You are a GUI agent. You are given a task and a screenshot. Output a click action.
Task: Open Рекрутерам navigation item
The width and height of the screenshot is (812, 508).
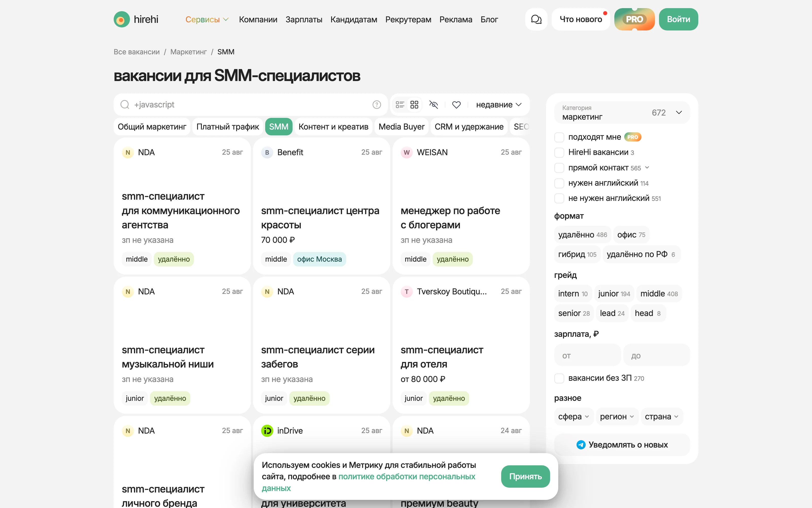coord(408,20)
